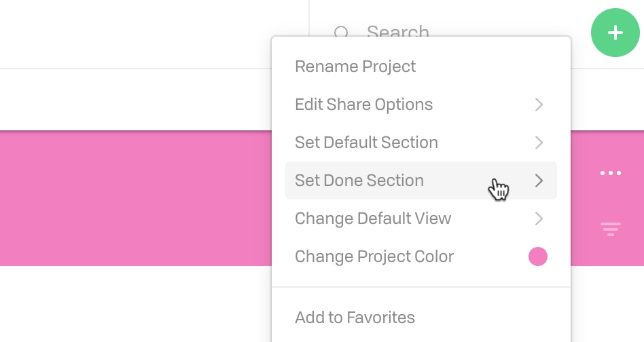This screenshot has width=644, height=342.
Task: Choose the Change Default View item
Action: 421,218
